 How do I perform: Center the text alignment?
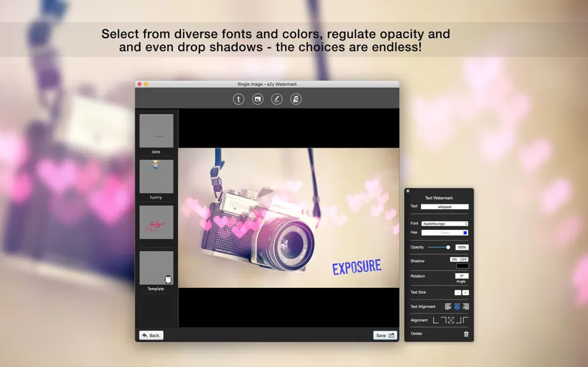pos(457,306)
